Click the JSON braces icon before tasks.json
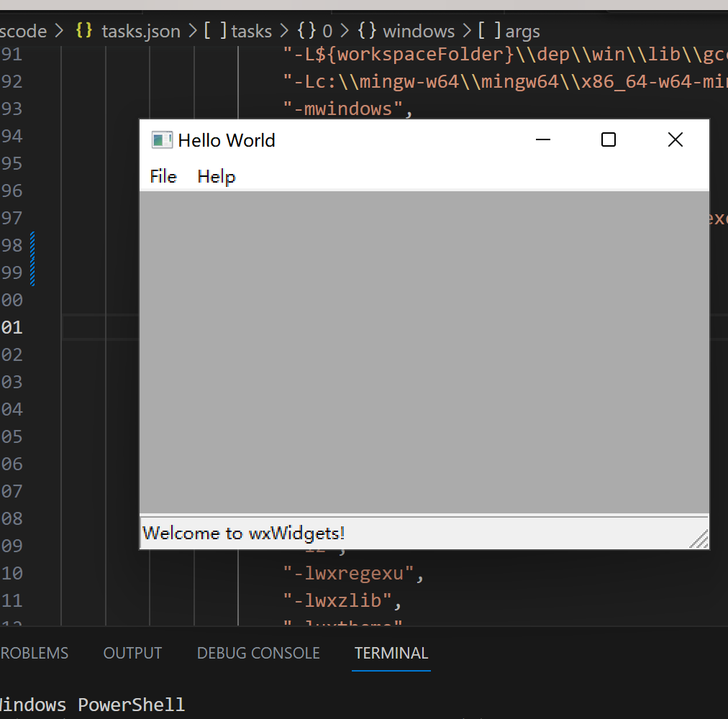The width and height of the screenshot is (728, 719). pos(84,31)
